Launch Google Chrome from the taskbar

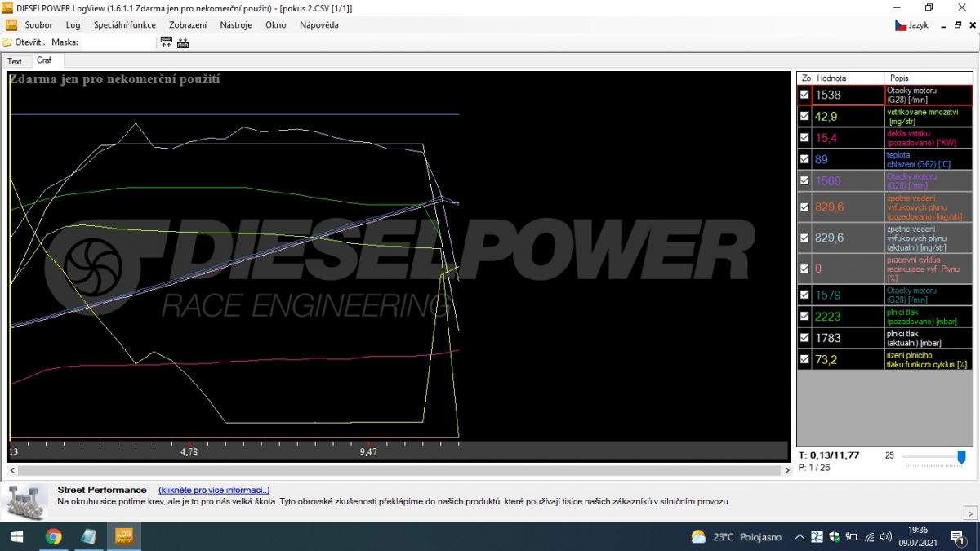(x=53, y=536)
